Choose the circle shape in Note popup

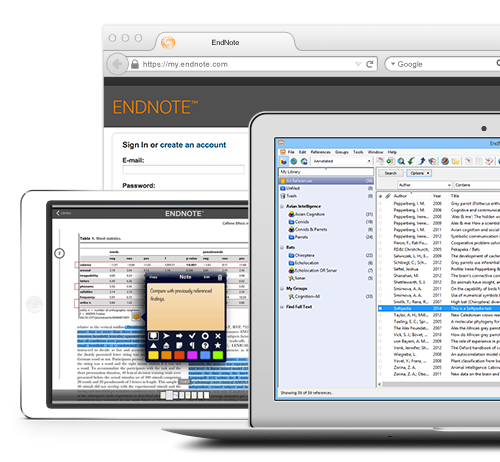(x=205, y=336)
